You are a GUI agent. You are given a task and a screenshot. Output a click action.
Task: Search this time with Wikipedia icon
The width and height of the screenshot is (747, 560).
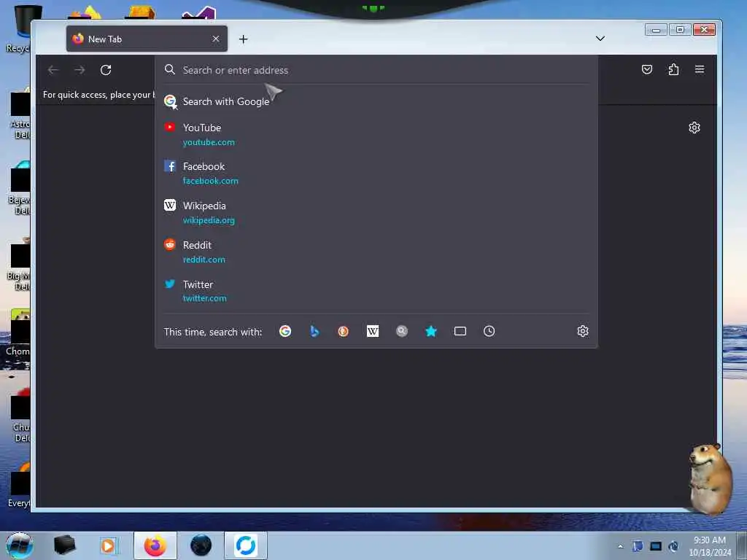373,332
